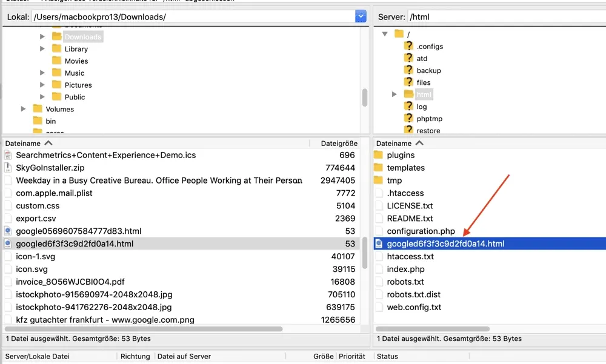This screenshot has width=606, height=364.
Task: Expand the Public folder node
Action: click(42, 97)
